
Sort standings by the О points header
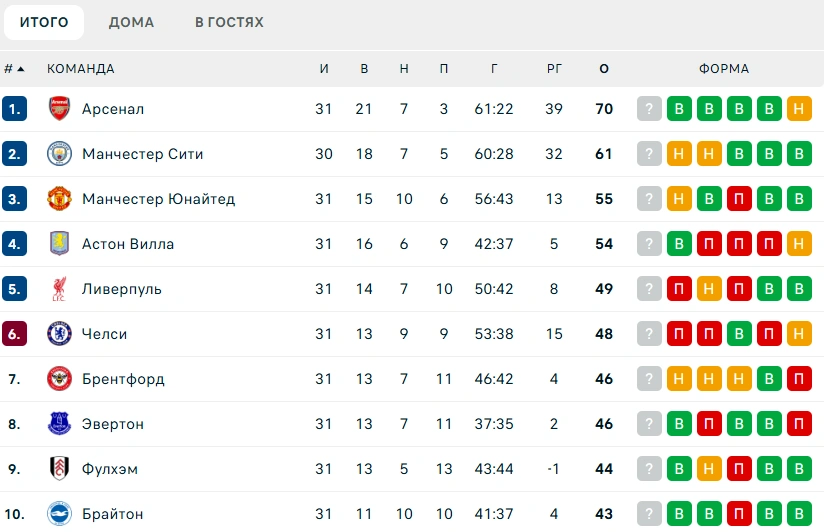(x=603, y=69)
